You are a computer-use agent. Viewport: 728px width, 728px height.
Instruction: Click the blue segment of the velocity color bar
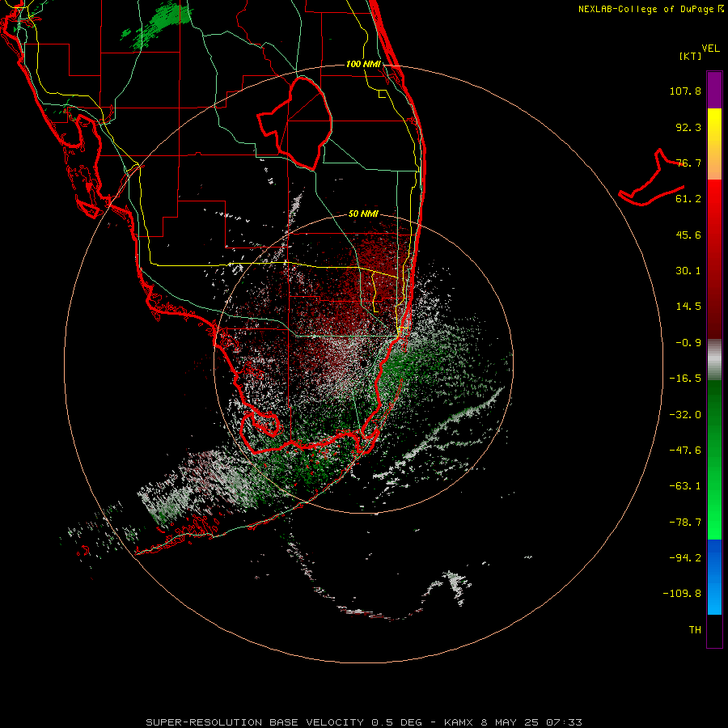[x=714, y=577]
